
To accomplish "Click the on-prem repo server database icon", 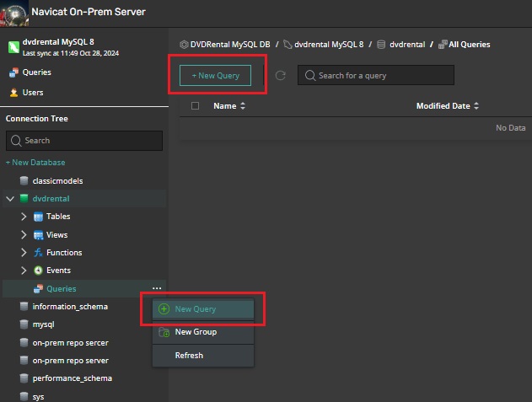I will pos(24,361).
